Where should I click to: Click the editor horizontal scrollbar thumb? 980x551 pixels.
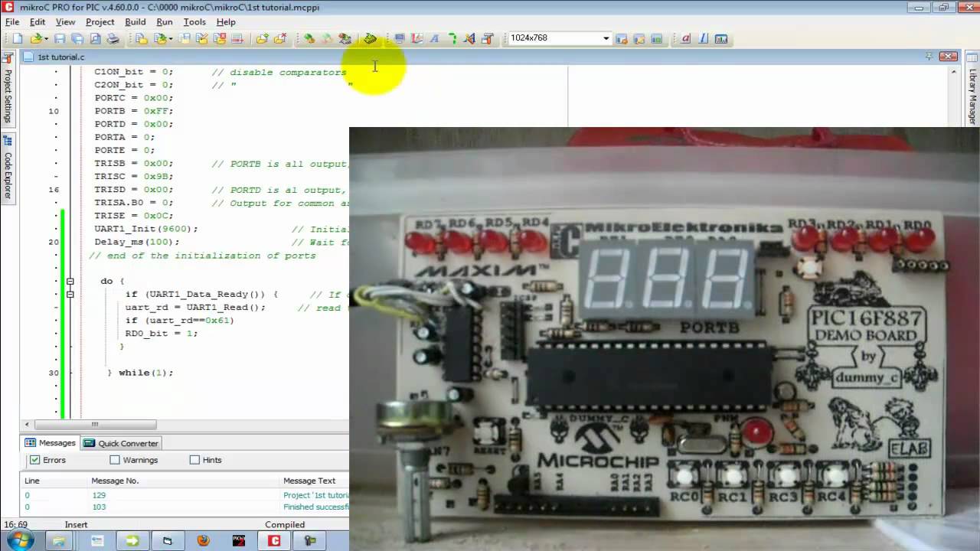click(95, 425)
